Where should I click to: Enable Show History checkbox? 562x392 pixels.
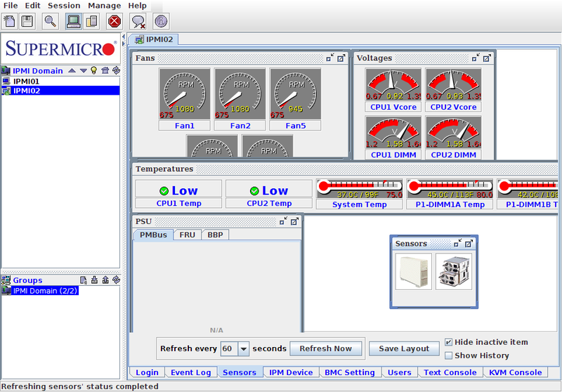coord(448,355)
